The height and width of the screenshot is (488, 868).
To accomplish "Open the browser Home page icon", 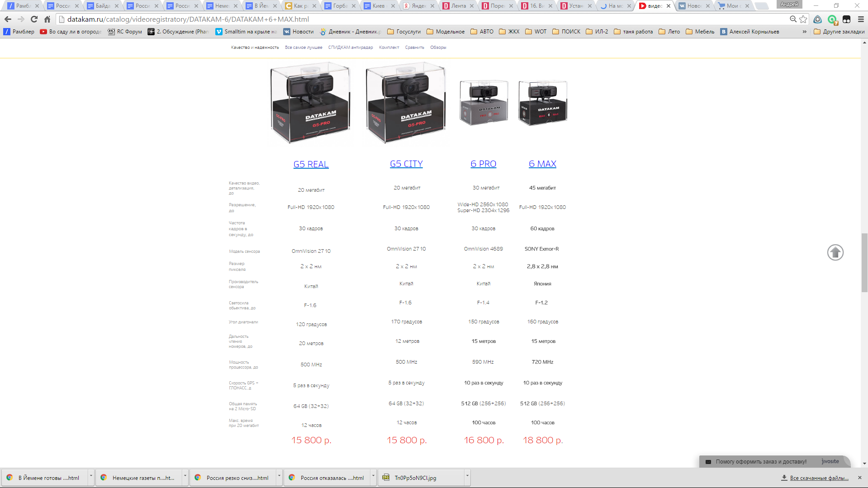I will [x=47, y=19].
